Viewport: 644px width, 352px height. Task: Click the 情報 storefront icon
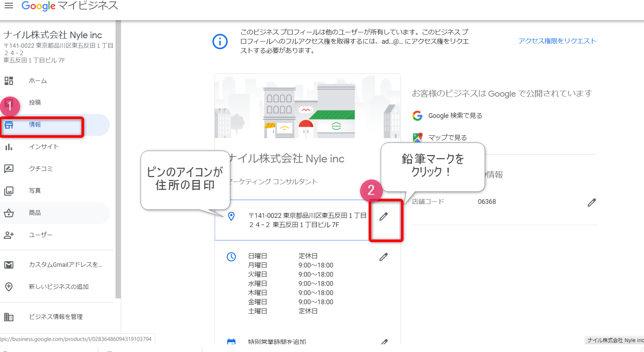[x=9, y=125]
